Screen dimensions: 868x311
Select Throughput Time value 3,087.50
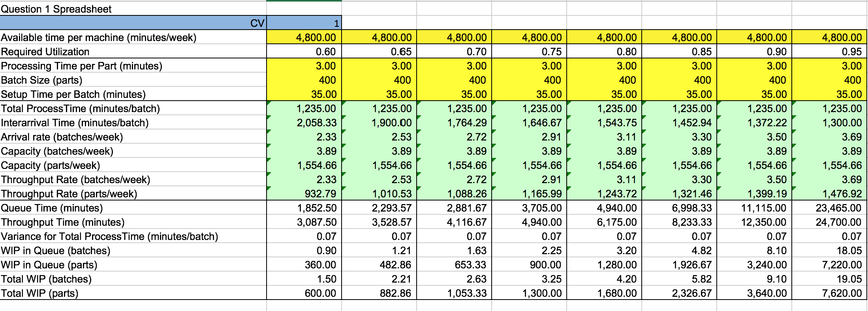pos(317,222)
